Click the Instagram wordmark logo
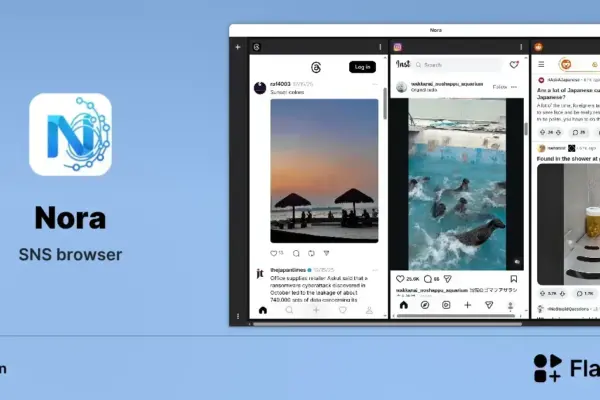Image resolution: width=600 pixels, height=400 pixels. tap(403, 64)
